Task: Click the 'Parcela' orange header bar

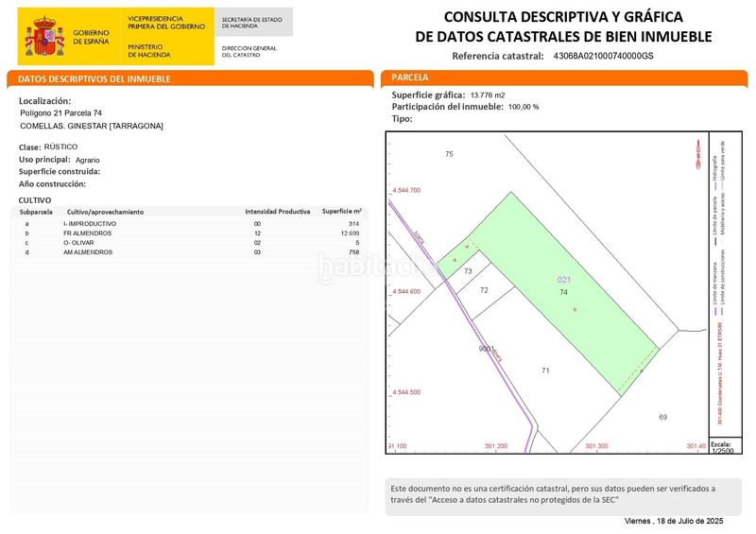Action: point(564,78)
